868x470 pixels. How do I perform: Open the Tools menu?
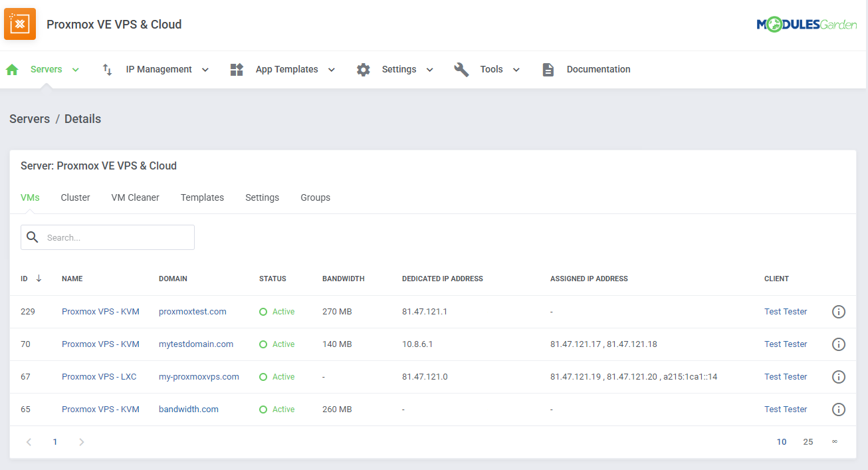tap(491, 69)
